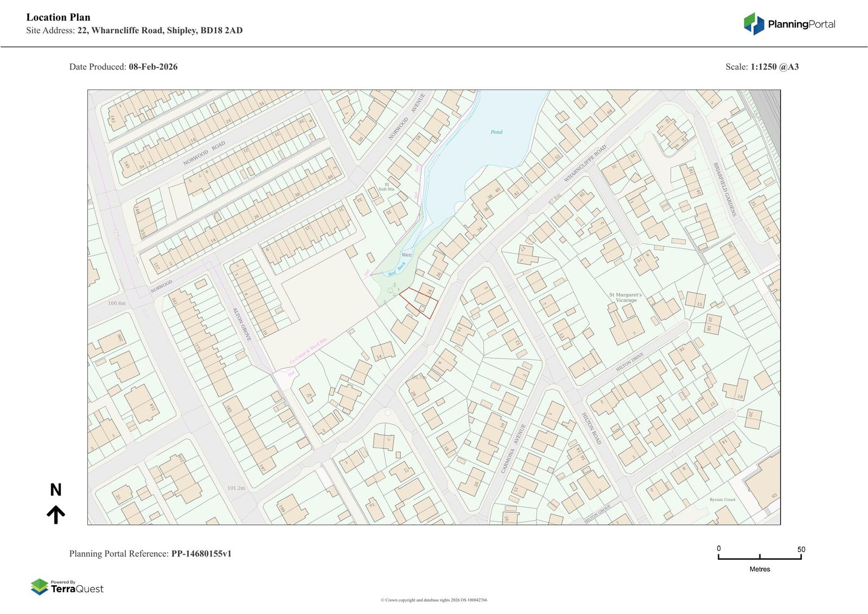868x614 pixels.
Task: Click the Norwood Avenue street label
Action: tap(407, 117)
